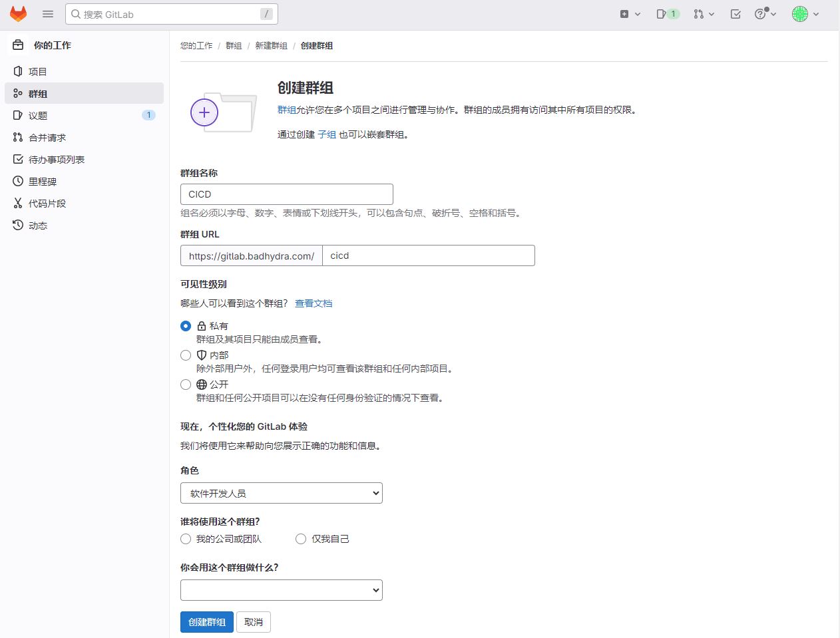Open the help question mark menu
The width and height of the screenshot is (840, 638).
coord(765,14)
